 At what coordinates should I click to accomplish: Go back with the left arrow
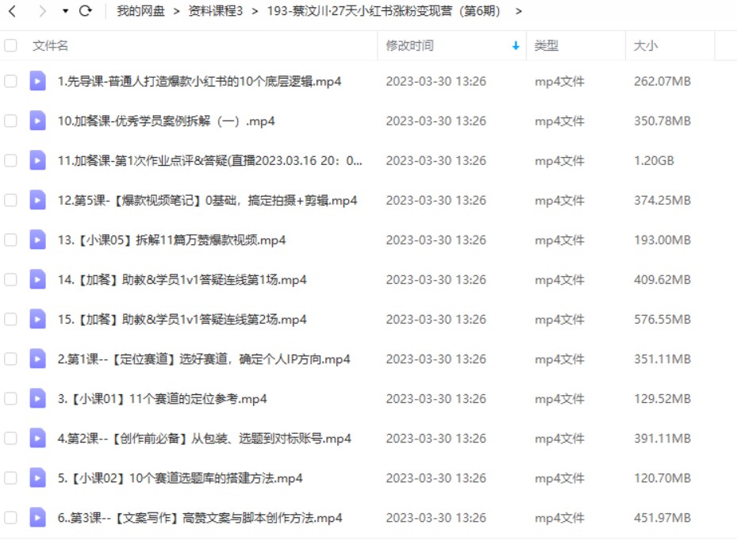coord(13,11)
